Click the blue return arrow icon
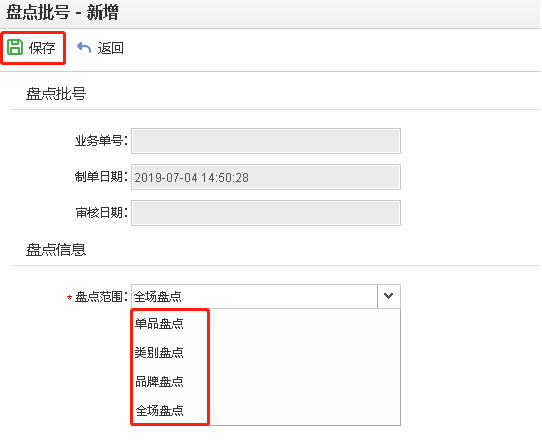This screenshot has height=444, width=542. click(84, 48)
